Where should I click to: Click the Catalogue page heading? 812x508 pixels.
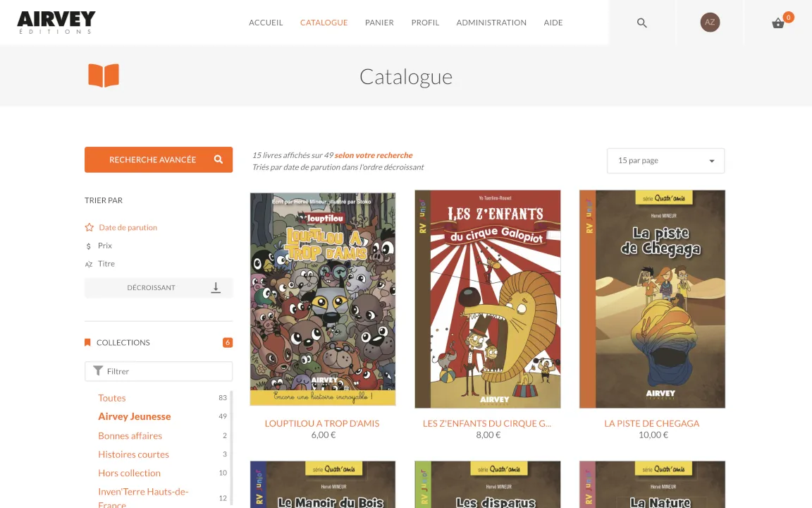pos(406,77)
